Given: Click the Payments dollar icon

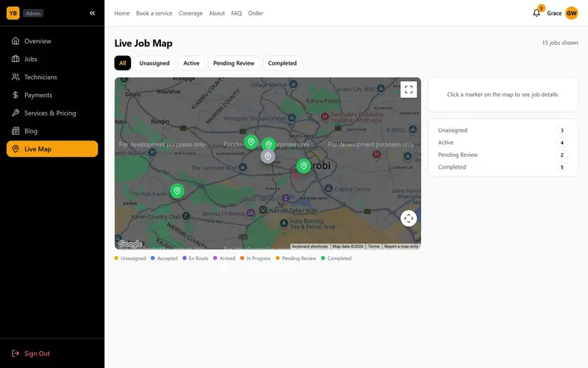Looking at the screenshot, I should pos(15,95).
